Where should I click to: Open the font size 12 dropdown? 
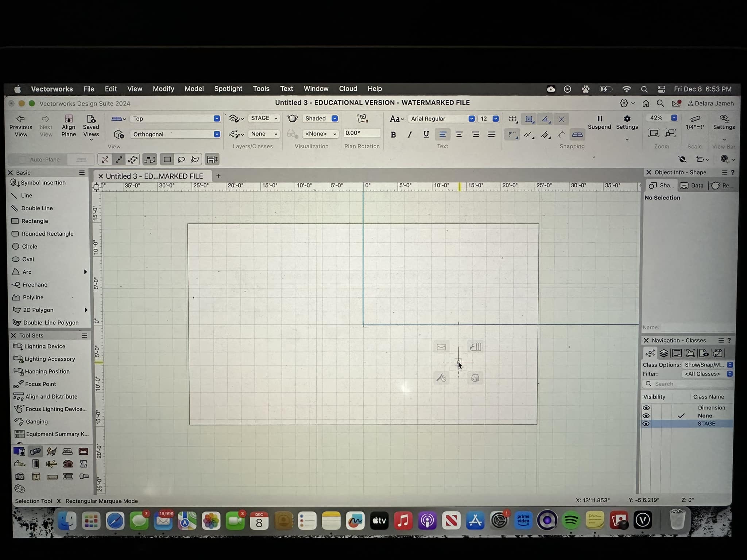tap(489, 118)
